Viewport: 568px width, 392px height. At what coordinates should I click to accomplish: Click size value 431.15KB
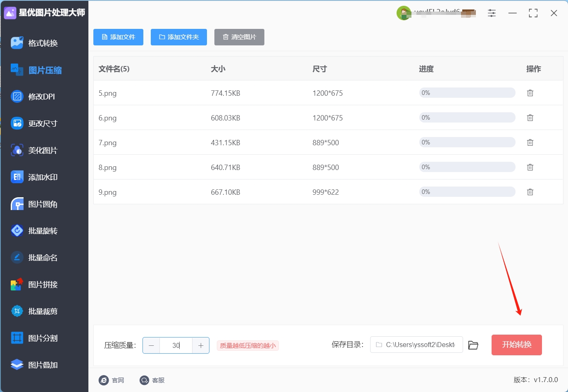coord(226,143)
